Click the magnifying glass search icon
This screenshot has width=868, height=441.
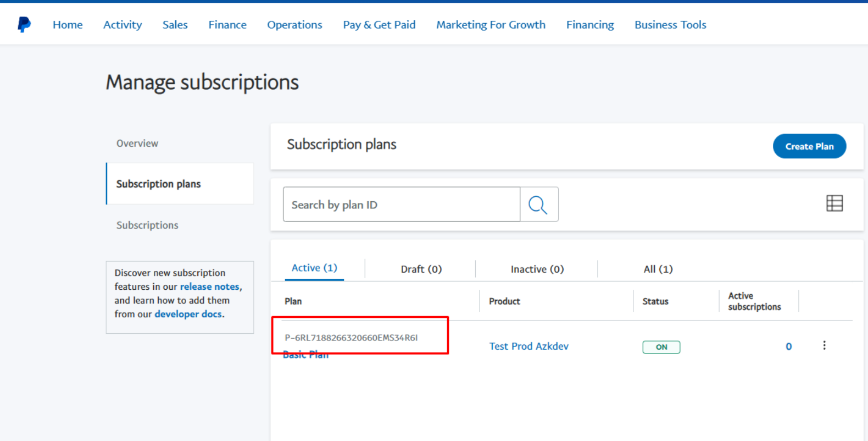pyautogui.click(x=538, y=205)
